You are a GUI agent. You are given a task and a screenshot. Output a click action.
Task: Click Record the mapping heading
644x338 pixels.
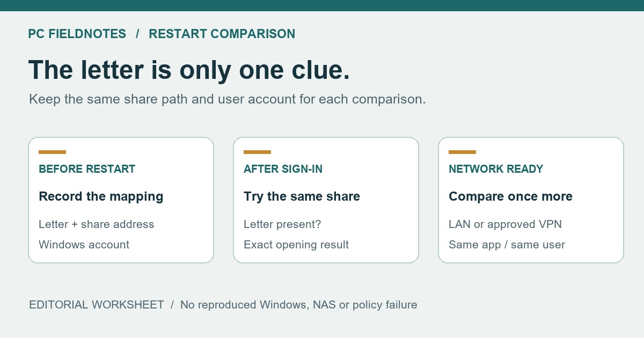click(x=101, y=196)
